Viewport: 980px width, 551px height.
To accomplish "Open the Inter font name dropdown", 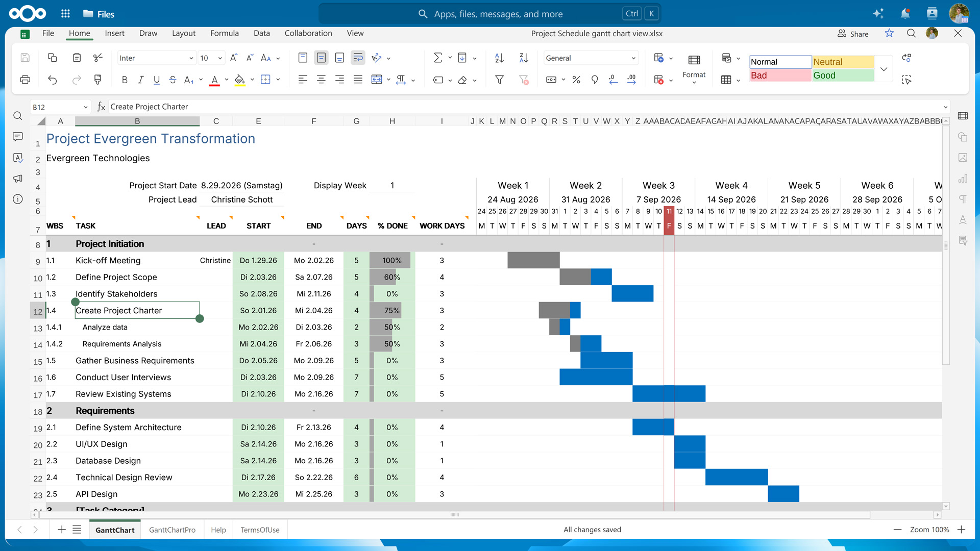I will [x=156, y=58].
